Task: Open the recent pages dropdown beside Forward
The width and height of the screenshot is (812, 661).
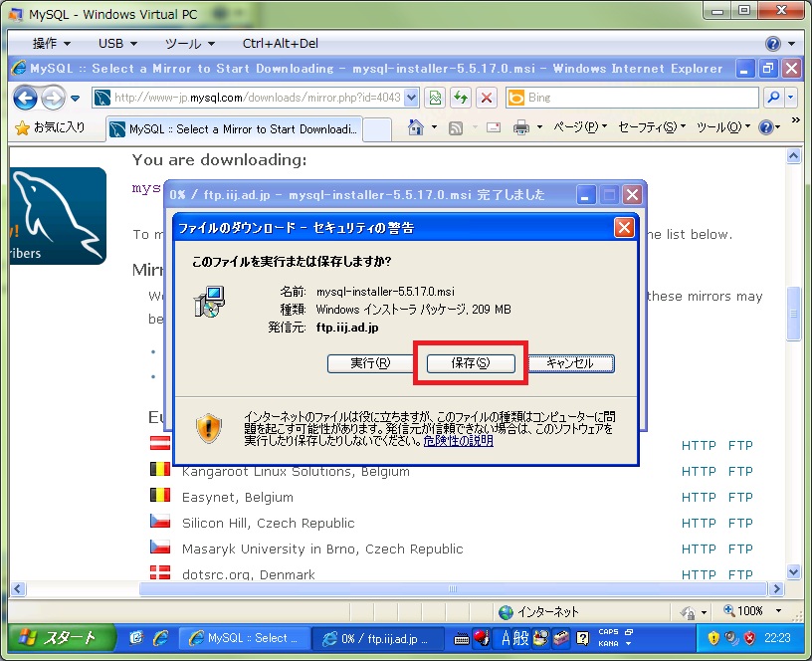Action: (75, 98)
